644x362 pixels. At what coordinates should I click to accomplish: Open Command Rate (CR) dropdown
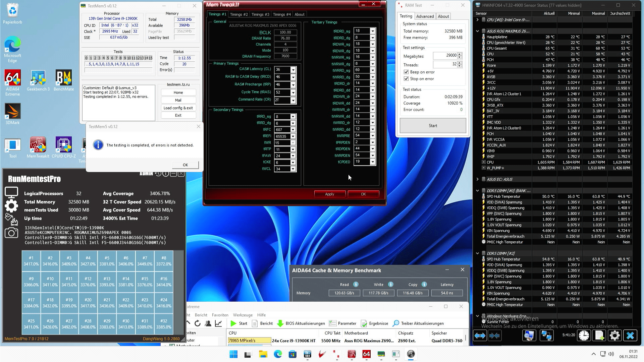pyautogui.click(x=293, y=100)
